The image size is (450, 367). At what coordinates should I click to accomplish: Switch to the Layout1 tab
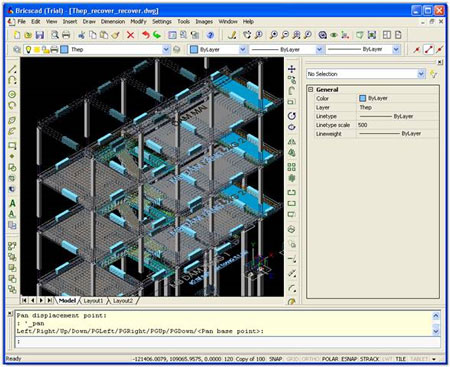coord(93,301)
